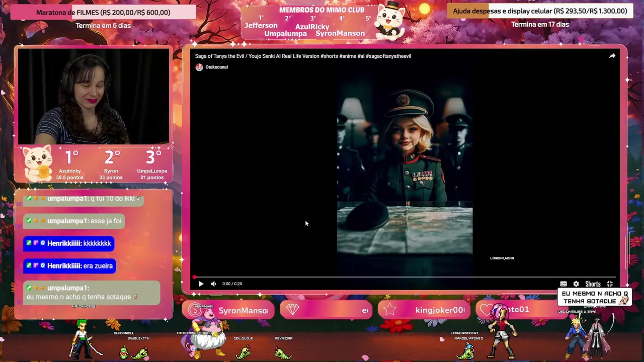The image size is (644, 362).
Task: Click Jefferson in Mimo Club ranking
Action: tap(261, 25)
